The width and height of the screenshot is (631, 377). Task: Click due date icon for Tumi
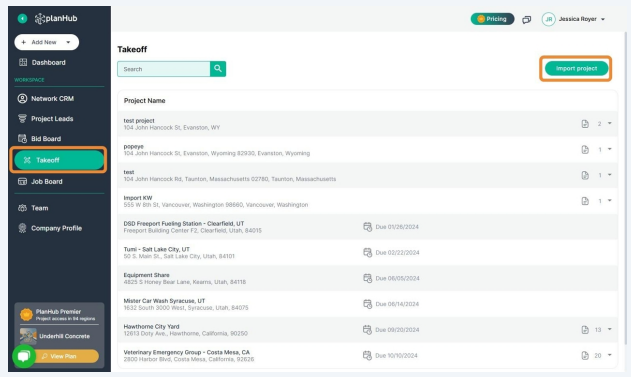pyautogui.click(x=367, y=253)
